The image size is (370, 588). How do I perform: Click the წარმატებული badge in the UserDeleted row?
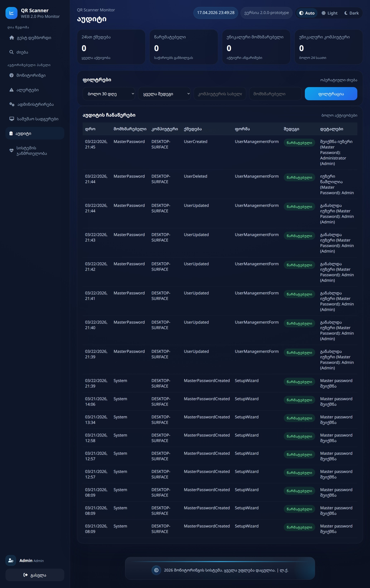pos(299,177)
